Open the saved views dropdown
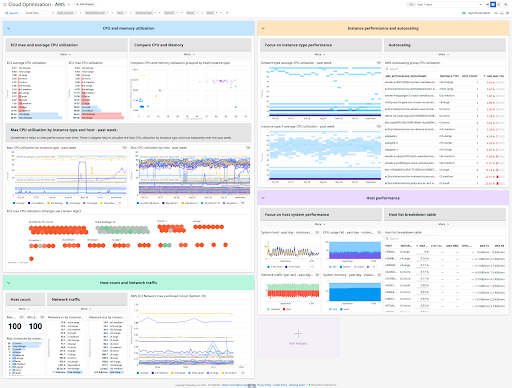 39,13
